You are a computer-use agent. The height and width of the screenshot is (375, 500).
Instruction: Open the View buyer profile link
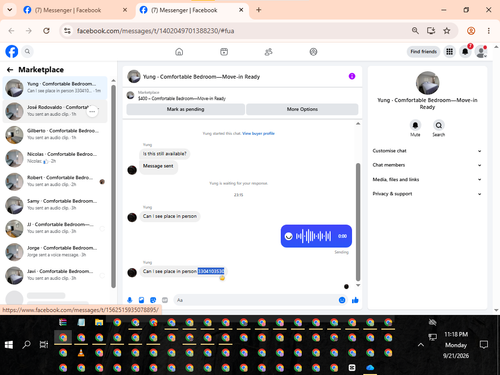tap(258, 133)
